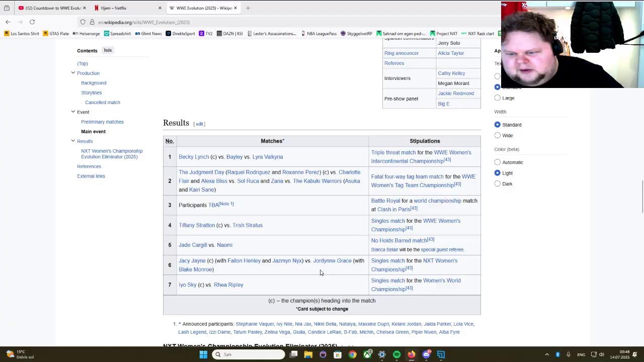The height and width of the screenshot is (362, 644).
Task: Select Light color mode
Action: 498,173
